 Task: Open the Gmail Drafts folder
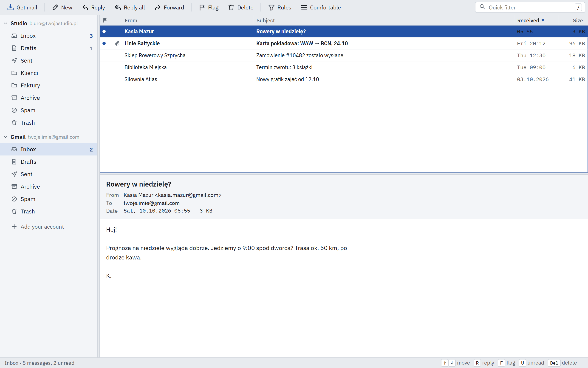(x=49, y=162)
